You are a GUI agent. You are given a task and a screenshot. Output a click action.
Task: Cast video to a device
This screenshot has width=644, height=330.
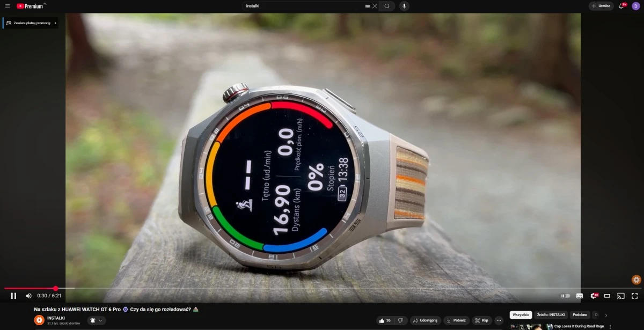tap(621, 296)
